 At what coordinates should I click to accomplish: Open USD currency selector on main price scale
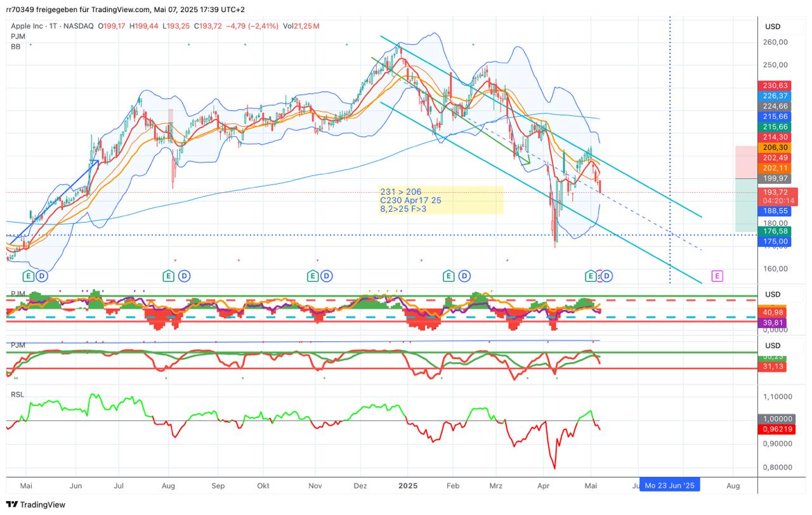(x=772, y=27)
